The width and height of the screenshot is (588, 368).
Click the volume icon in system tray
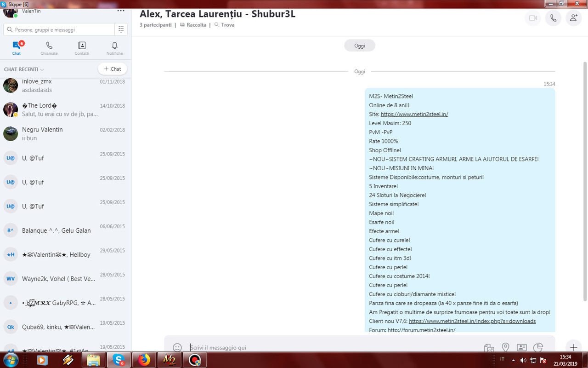(523, 360)
